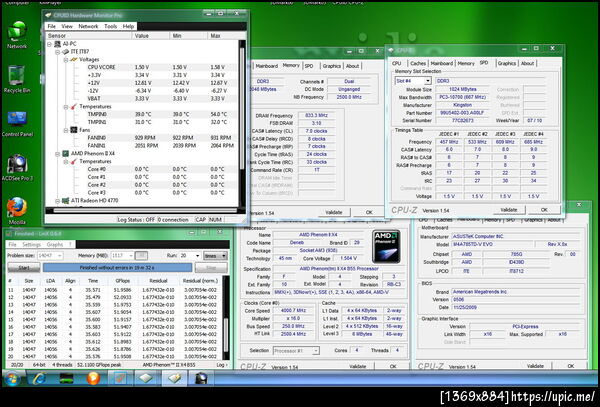This screenshot has width=600, height=407.
Task: Switch to the CPU tab in the CPU-Z Slot #4 window
Action: [397, 63]
